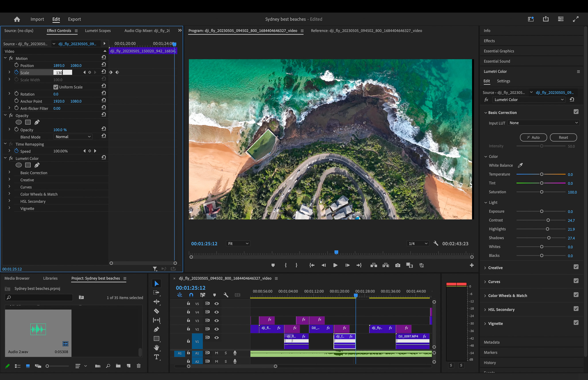Select the Slip tool
Image resolution: width=588 pixels, height=380 pixels.
156,320
